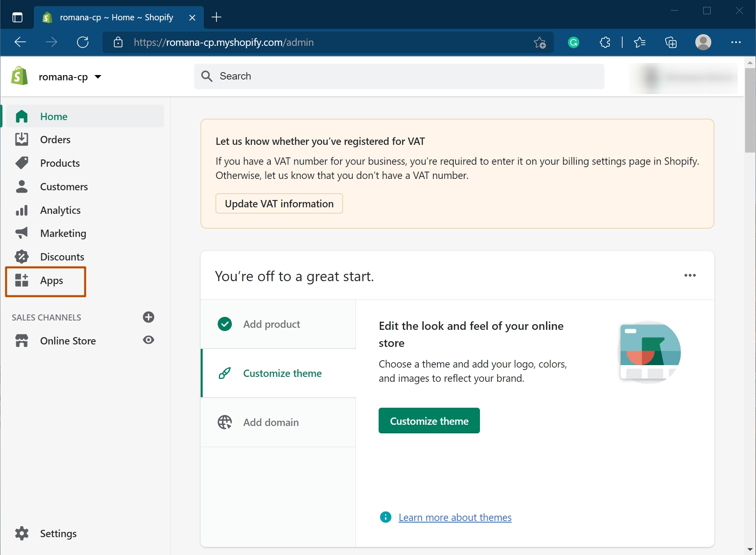The image size is (756, 555).
Task: Click the scrollbar down arrow
Action: [750, 550]
